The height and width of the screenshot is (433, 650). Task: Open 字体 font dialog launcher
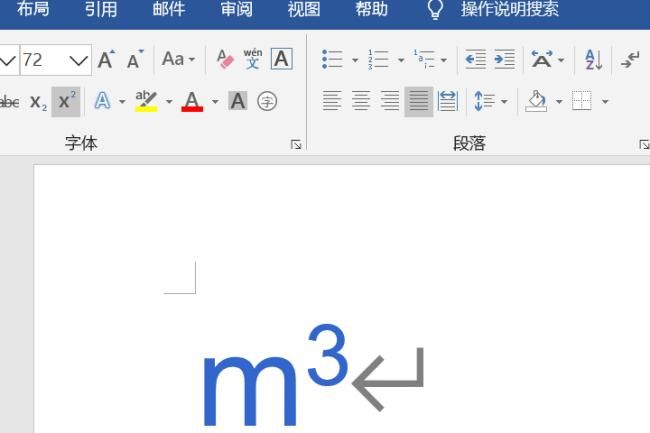click(x=296, y=145)
